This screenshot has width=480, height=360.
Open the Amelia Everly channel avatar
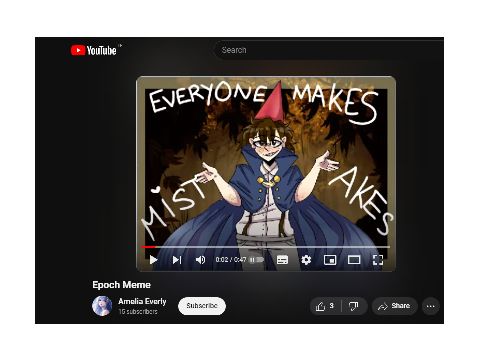point(102,306)
